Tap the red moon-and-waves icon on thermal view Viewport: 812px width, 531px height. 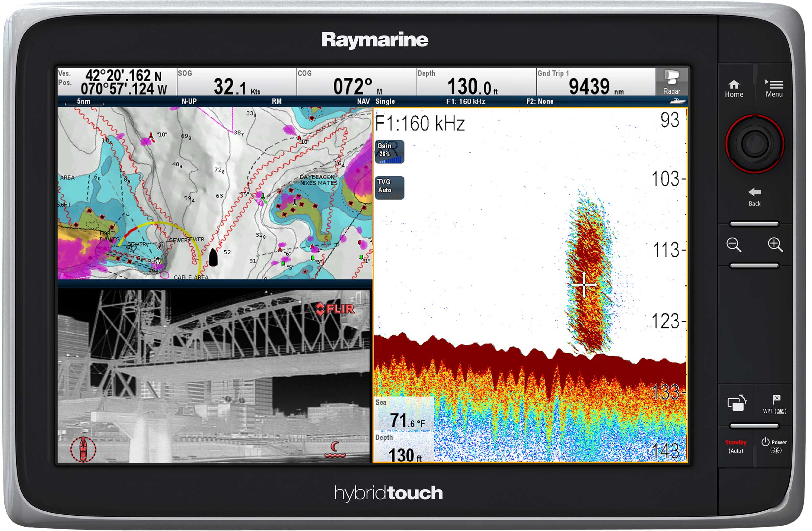335,450
